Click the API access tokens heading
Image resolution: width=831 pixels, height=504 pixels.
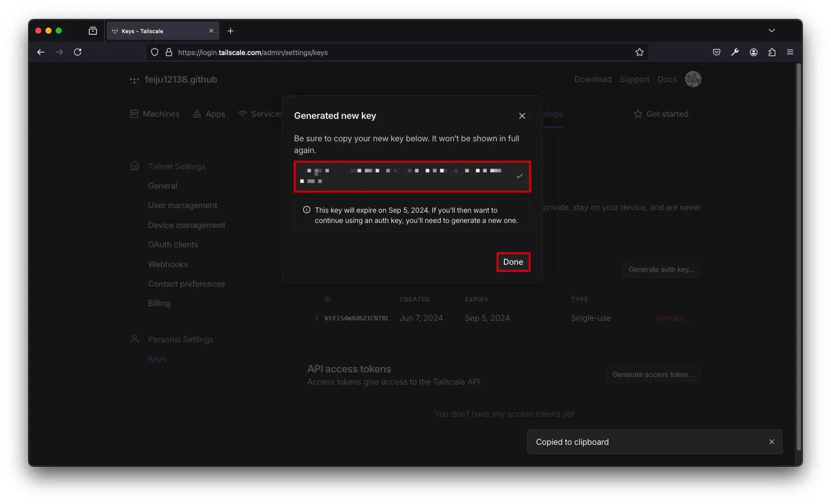(349, 369)
